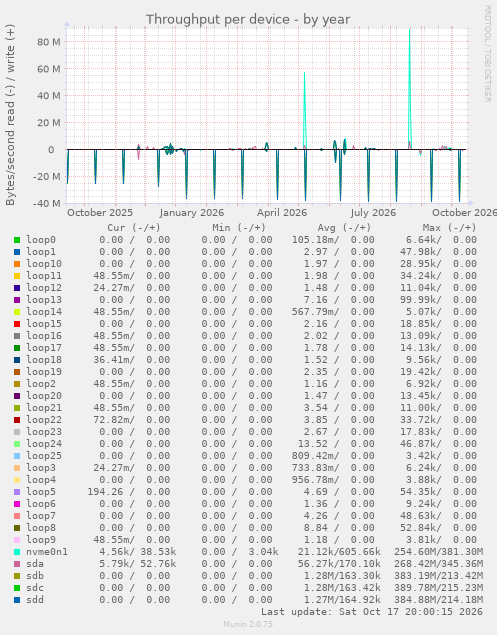Click the 'loop12' legend label
The width and height of the screenshot is (497, 635).
coord(44,288)
